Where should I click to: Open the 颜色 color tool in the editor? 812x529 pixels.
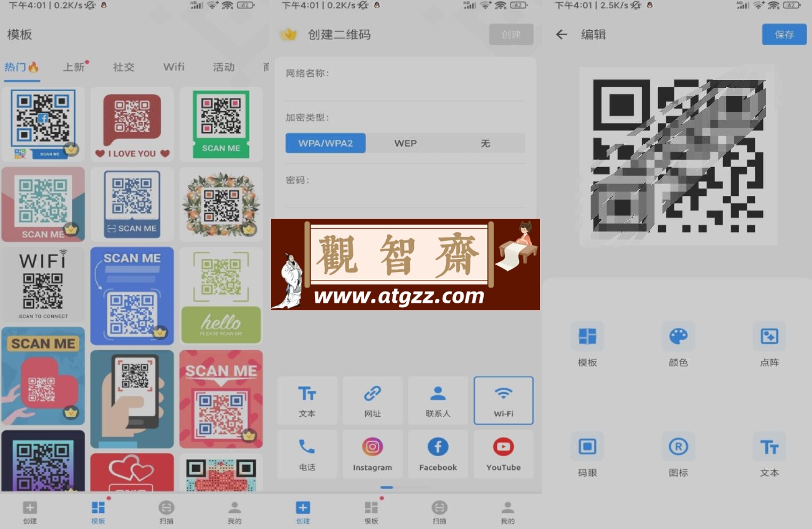678,344
